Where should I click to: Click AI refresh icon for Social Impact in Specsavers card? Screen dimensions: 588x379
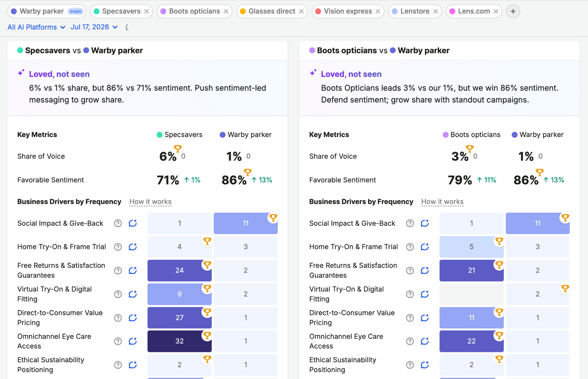tap(133, 223)
